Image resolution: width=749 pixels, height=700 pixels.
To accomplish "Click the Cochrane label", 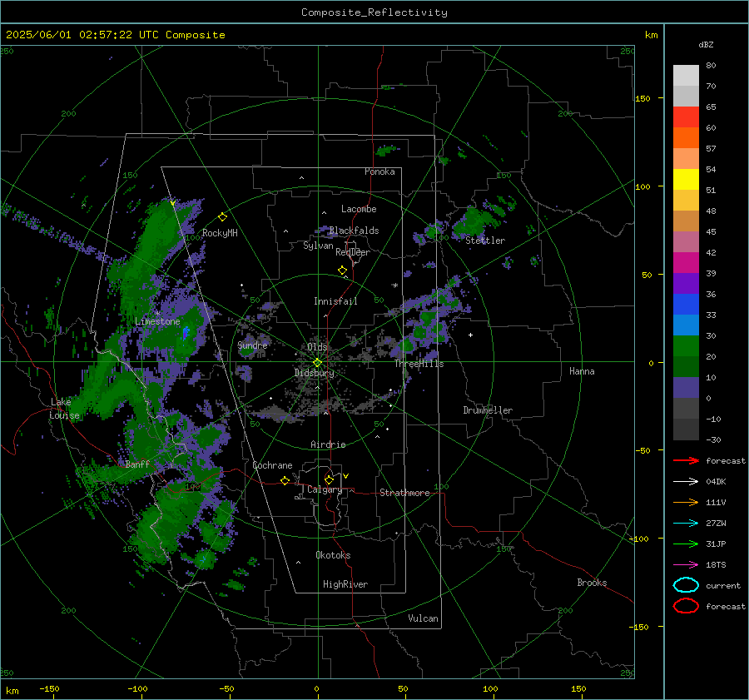I will pyautogui.click(x=272, y=465).
